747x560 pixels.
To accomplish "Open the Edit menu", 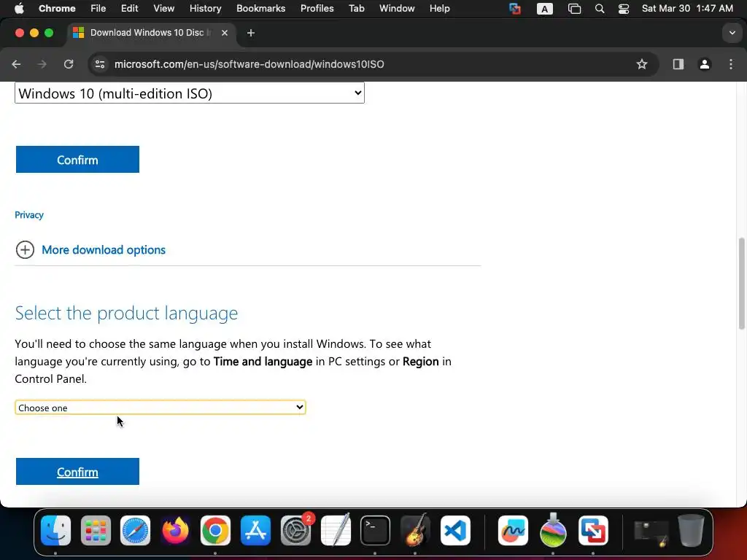I will (x=129, y=9).
